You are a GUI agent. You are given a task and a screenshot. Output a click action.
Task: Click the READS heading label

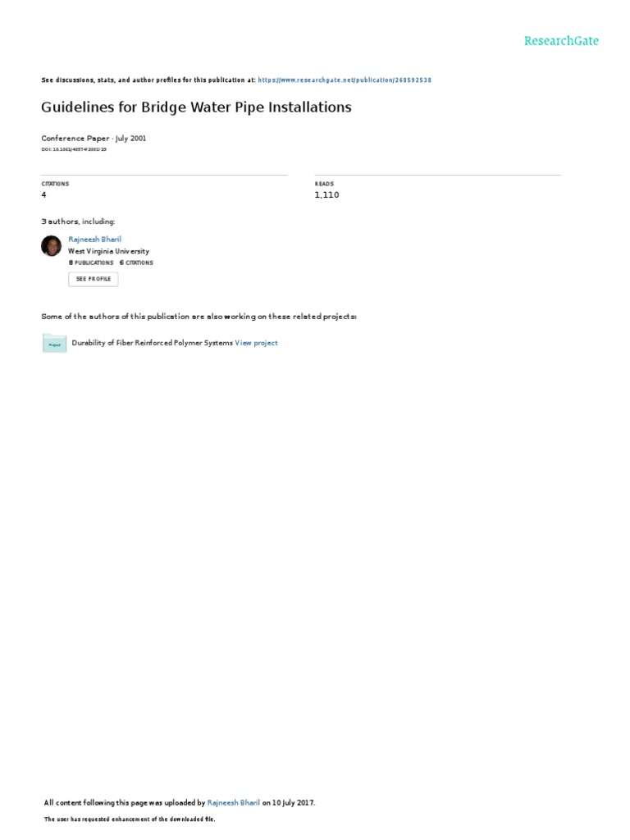(x=324, y=184)
